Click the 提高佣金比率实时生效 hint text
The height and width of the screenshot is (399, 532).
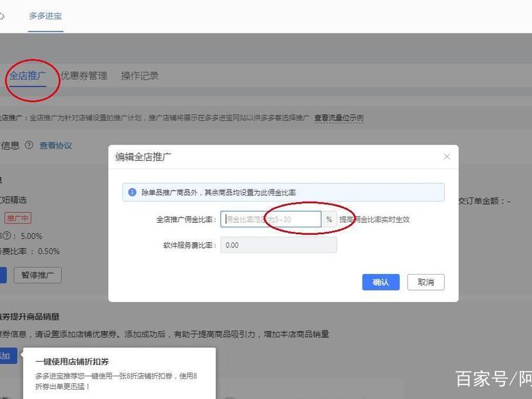point(374,219)
